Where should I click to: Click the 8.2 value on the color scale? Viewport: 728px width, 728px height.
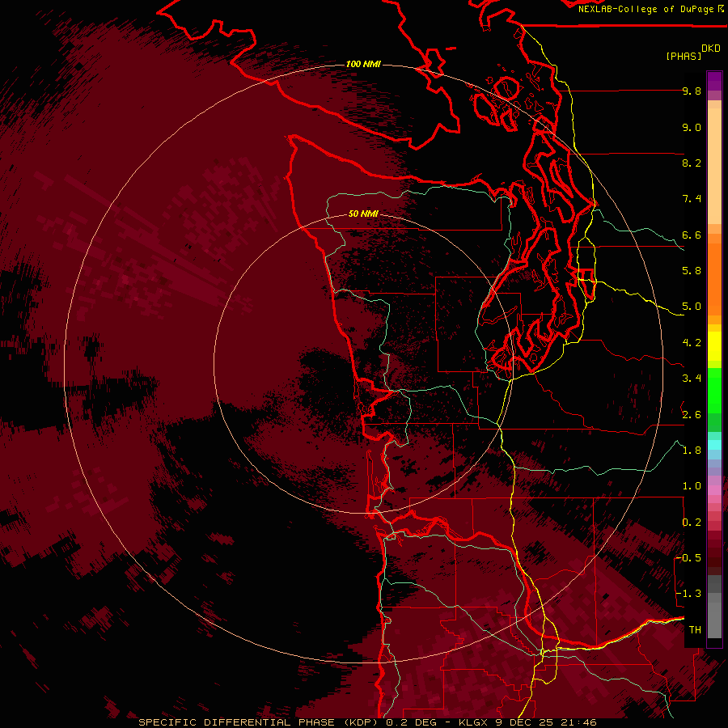(x=692, y=163)
